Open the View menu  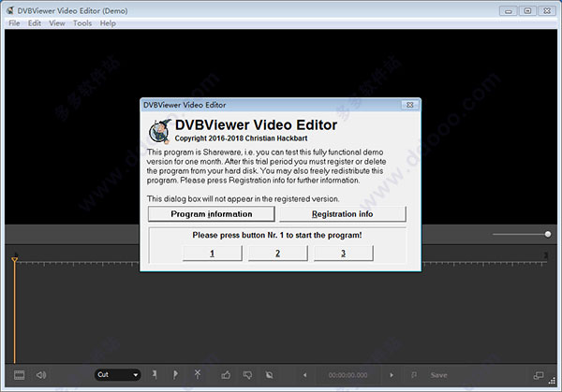tap(57, 23)
